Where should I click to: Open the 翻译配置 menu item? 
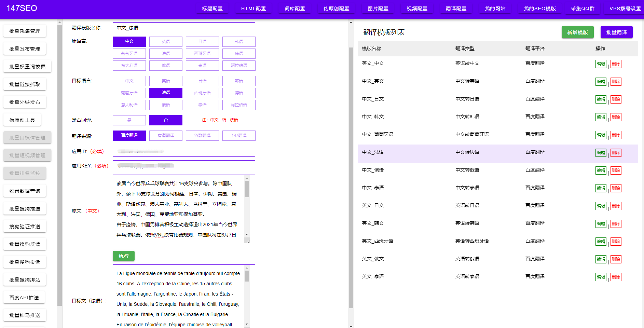click(456, 9)
